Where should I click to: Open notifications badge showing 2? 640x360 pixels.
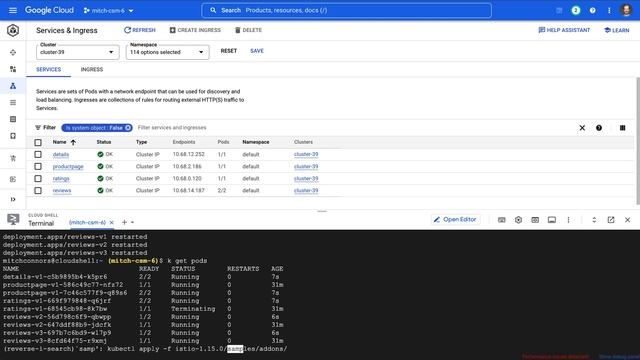pos(576,11)
